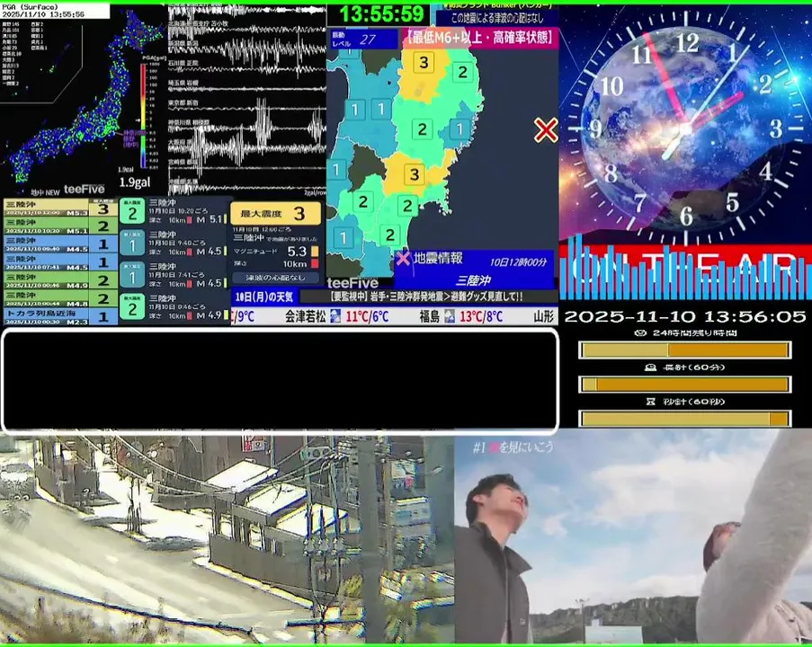The width and height of the screenshot is (812, 647).
Task: Click the analog clock face
Action: coord(685,127)
